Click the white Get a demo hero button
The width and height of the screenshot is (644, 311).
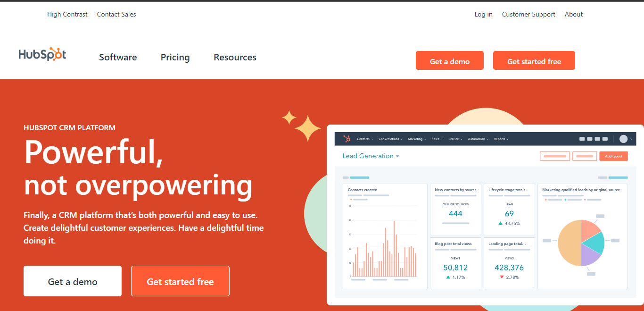click(x=73, y=281)
